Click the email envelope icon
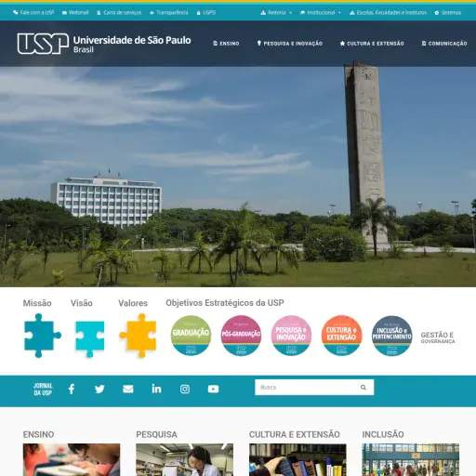 click(128, 389)
